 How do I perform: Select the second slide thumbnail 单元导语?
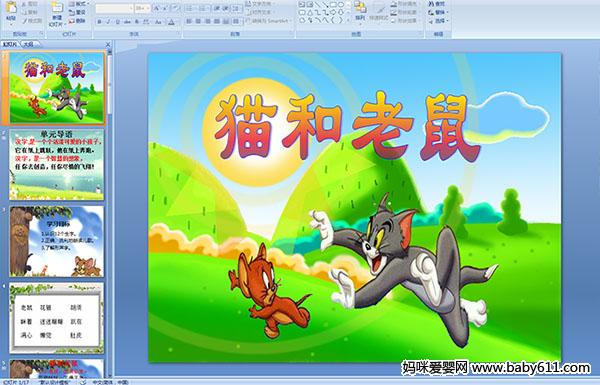coord(57,165)
